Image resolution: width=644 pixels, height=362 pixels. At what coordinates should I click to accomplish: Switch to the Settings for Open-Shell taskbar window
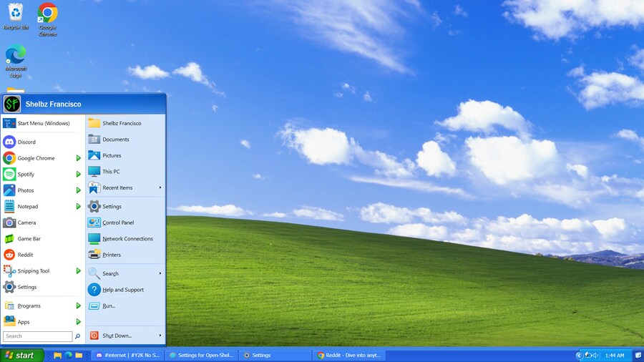click(202, 355)
